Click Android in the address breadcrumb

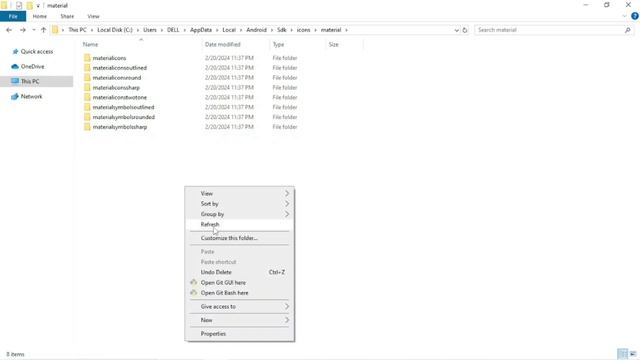coord(256,30)
